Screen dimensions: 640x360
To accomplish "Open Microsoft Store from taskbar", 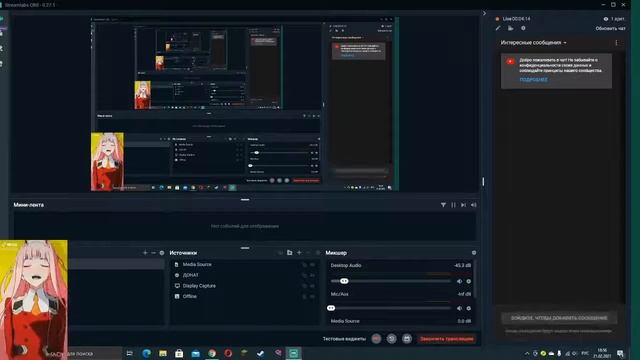I will (x=179, y=353).
